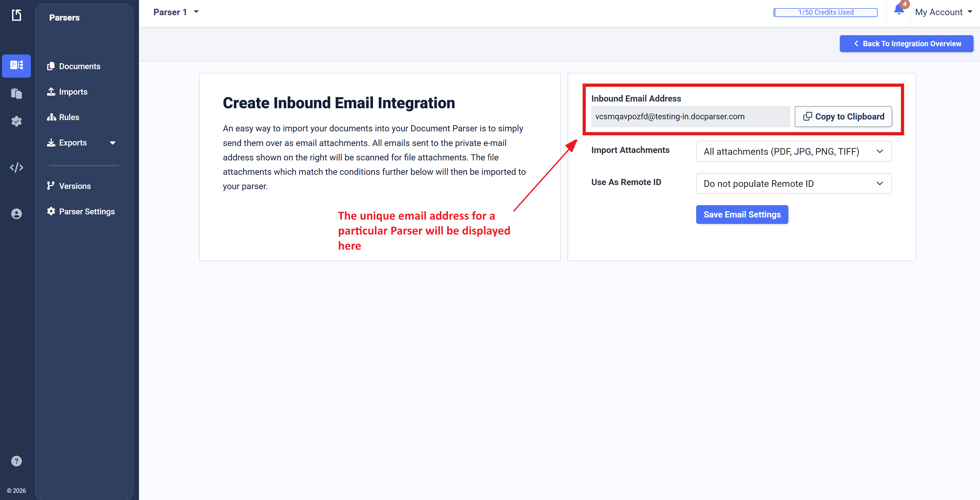Click the Docparser logo icon
The image size is (980, 500).
coord(16,15)
